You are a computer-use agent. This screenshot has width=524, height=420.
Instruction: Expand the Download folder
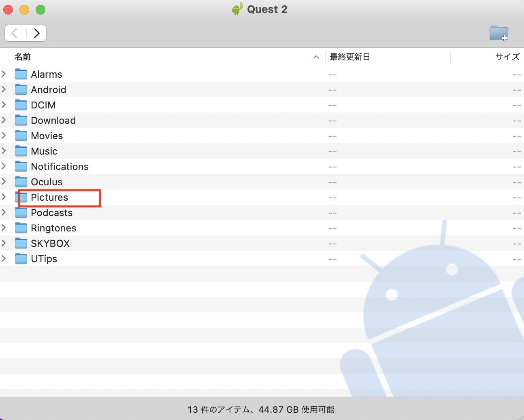(x=4, y=120)
